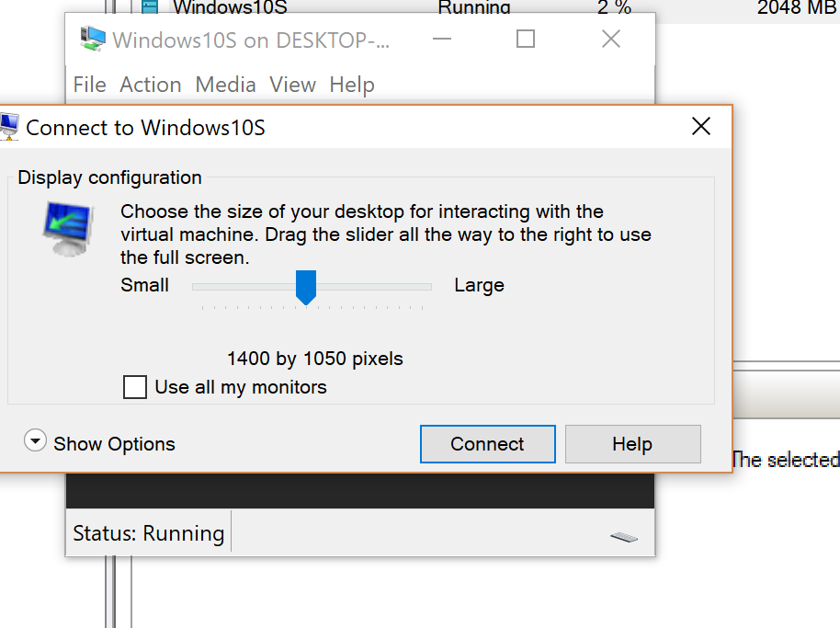Click the '2 %' CPU usage cell

click(615, 7)
